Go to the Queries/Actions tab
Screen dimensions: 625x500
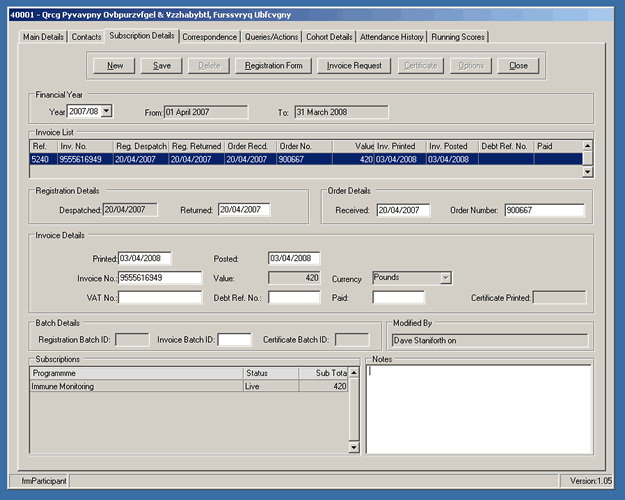(x=271, y=37)
